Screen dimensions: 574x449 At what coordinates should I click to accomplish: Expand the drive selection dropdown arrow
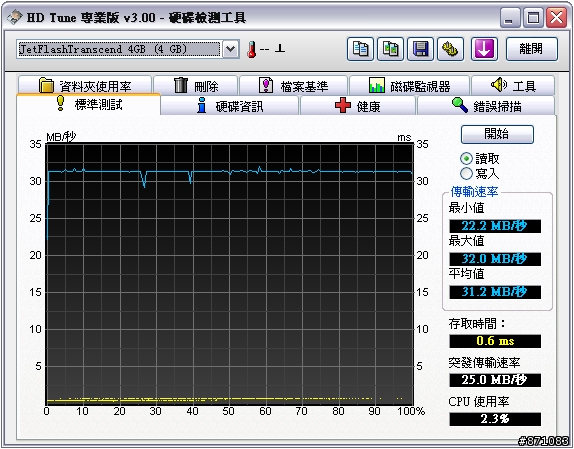[x=231, y=49]
